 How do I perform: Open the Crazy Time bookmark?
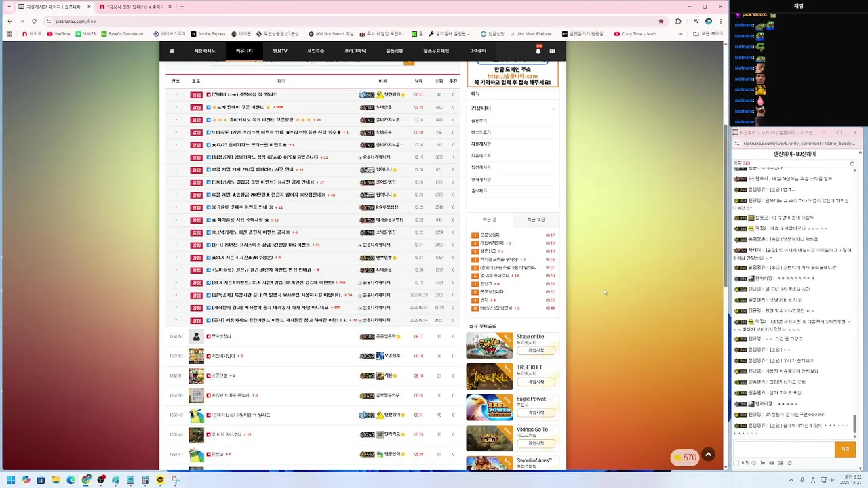(x=636, y=33)
